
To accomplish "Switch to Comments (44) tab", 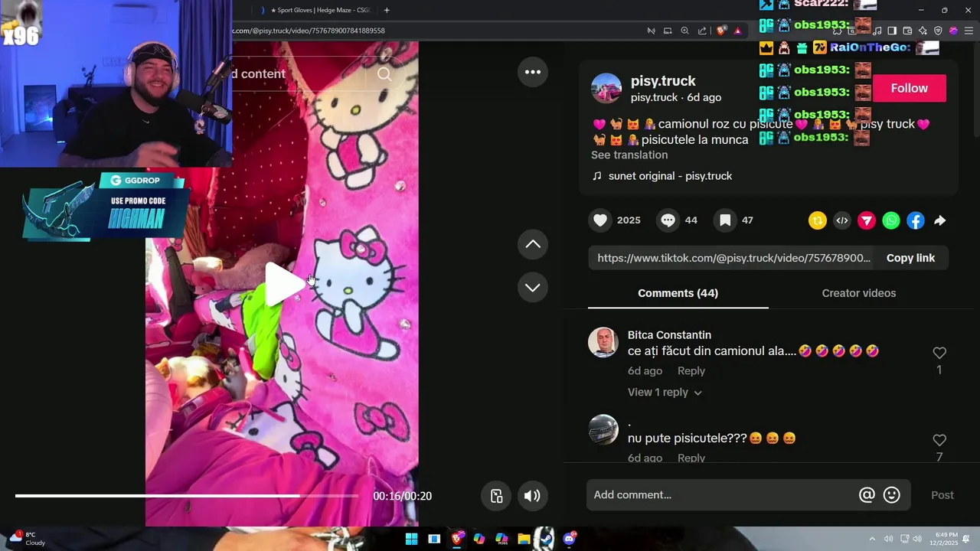I will [x=678, y=293].
